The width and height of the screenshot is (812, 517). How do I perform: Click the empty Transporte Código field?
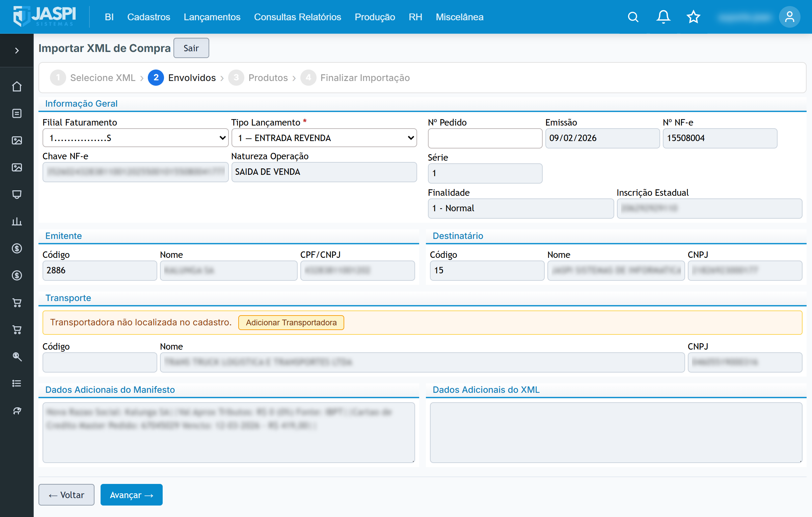100,362
